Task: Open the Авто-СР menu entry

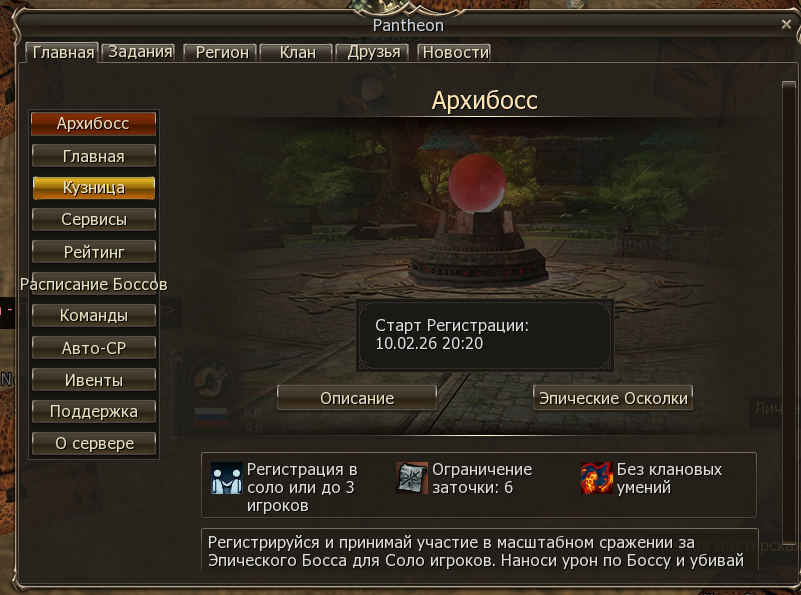Action: [93, 348]
